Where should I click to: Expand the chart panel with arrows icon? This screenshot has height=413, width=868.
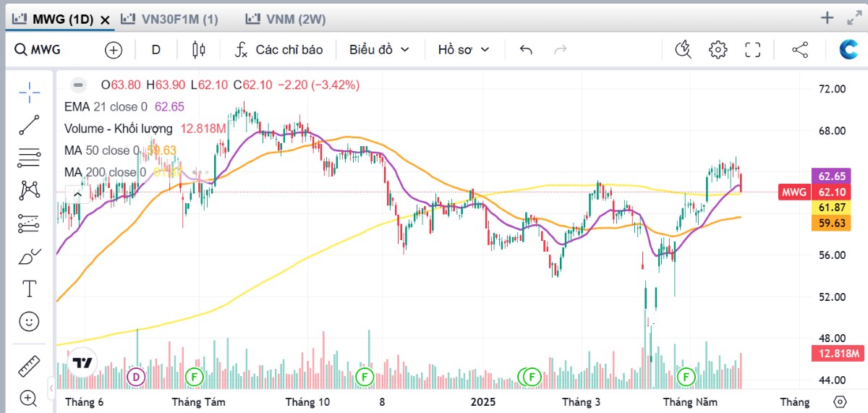(x=854, y=19)
